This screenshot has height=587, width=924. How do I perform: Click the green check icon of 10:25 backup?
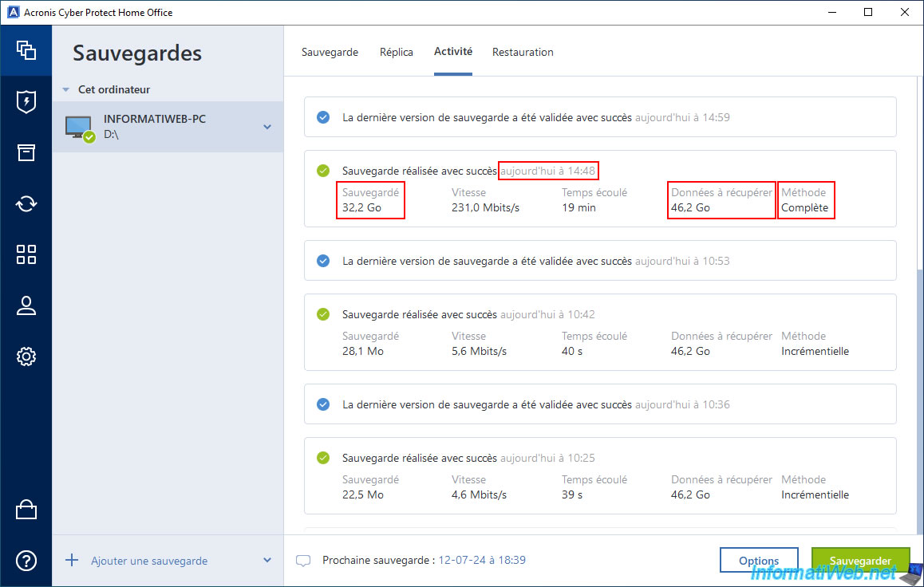point(323,458)
